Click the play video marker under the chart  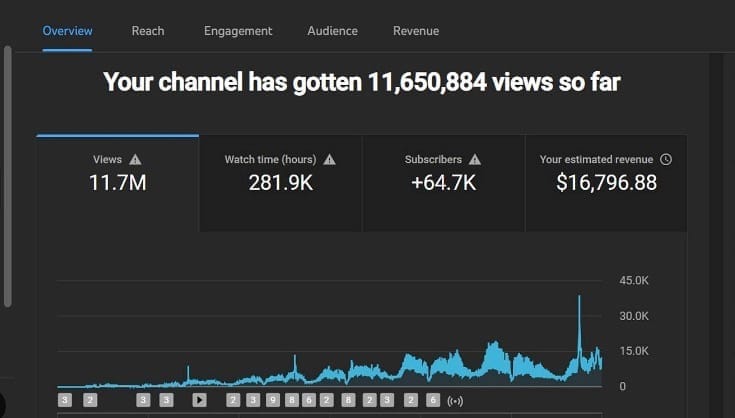[199, 400]
